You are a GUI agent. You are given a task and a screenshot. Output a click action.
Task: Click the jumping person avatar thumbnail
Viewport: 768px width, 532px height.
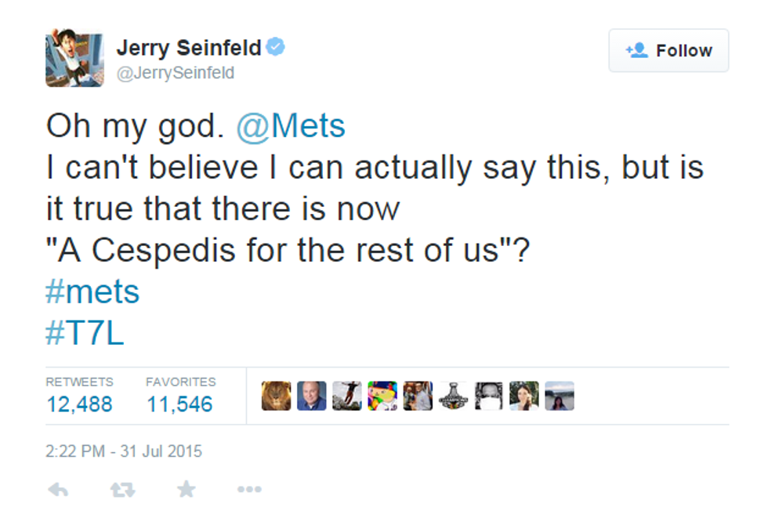coord(346,396)
